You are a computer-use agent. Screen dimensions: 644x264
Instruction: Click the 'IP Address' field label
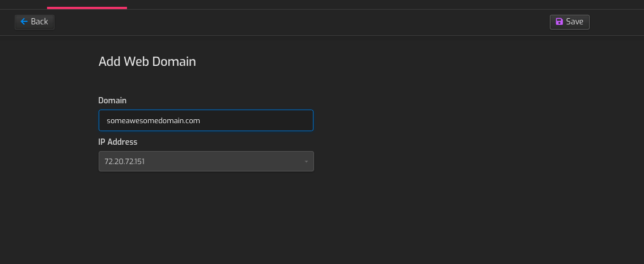click(118, 142)
